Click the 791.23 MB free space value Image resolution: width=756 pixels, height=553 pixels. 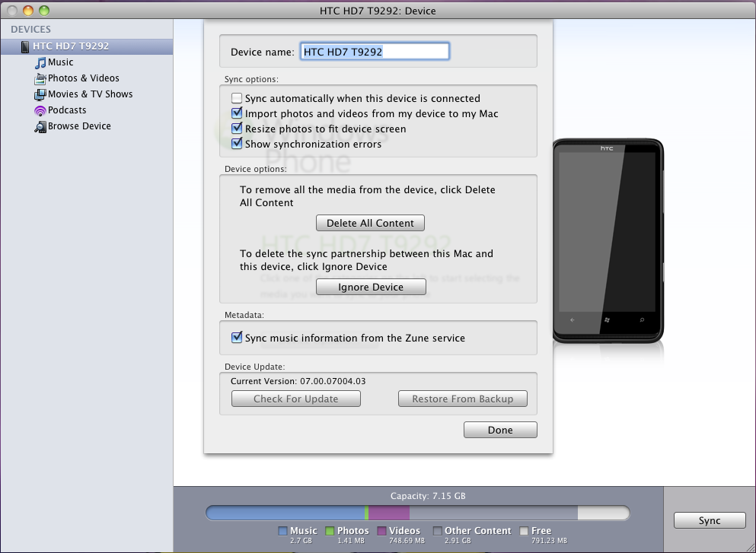pos(549,541)
